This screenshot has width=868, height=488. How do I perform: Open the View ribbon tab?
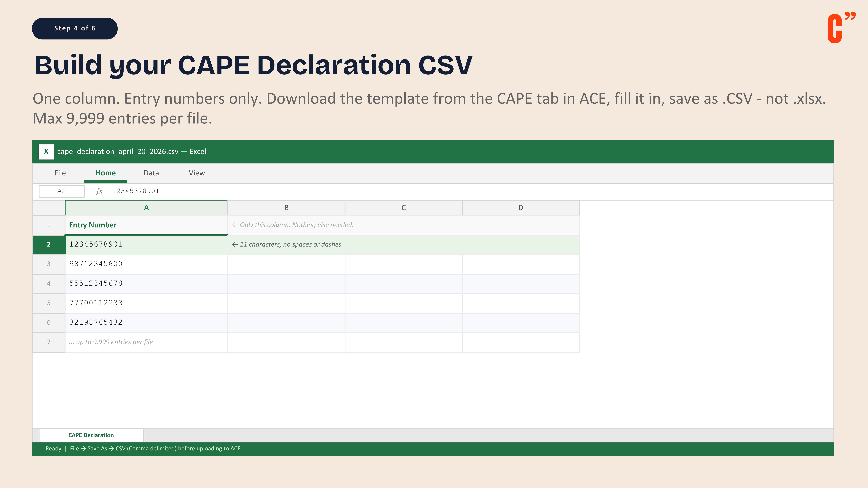point(196,173)
